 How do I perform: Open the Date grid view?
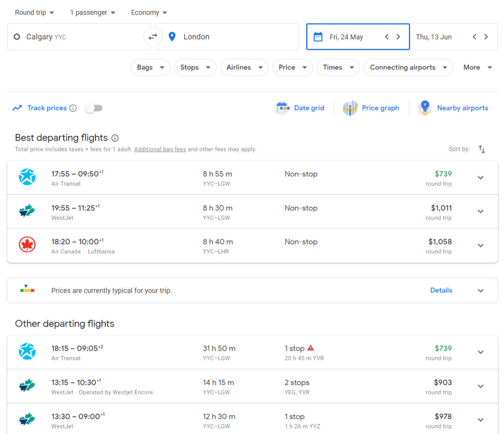click(300, 108)
